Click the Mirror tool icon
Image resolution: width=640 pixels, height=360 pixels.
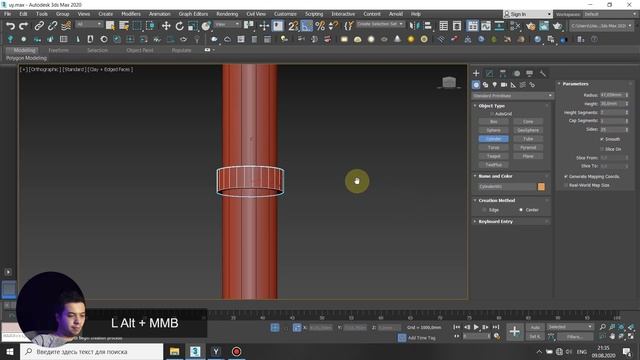414,26
